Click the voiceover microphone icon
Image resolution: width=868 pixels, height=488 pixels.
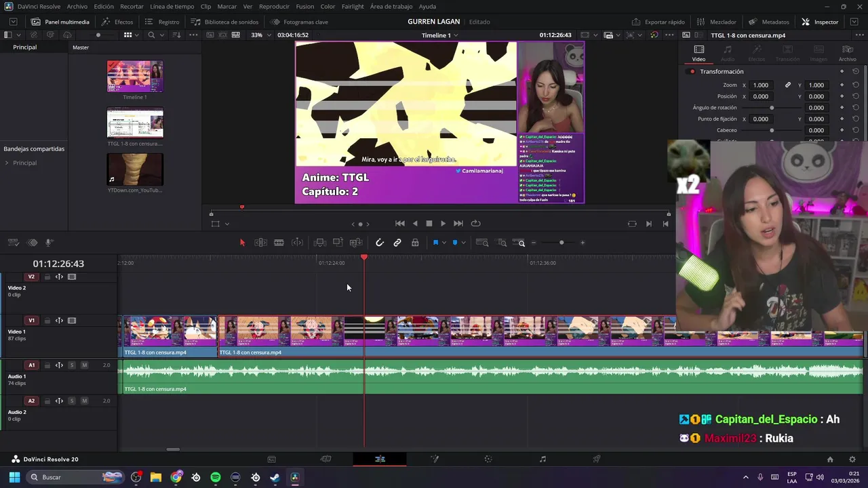point(50,243)
